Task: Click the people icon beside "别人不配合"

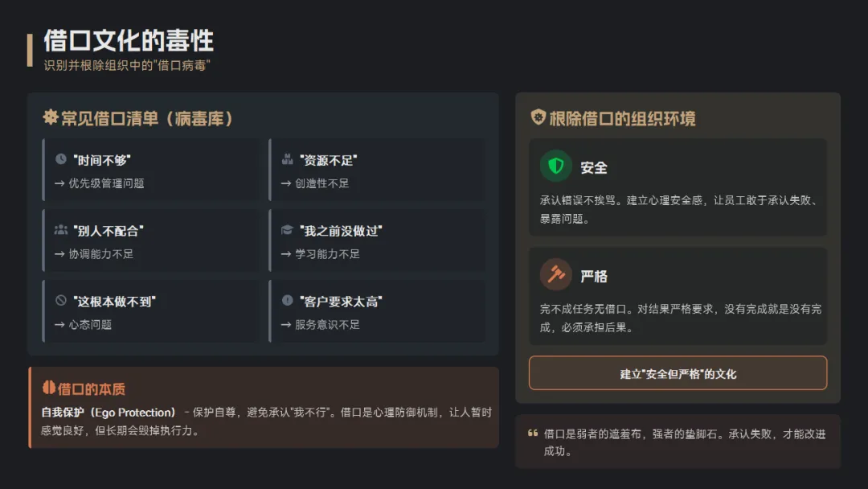Action: click(60, 230)
